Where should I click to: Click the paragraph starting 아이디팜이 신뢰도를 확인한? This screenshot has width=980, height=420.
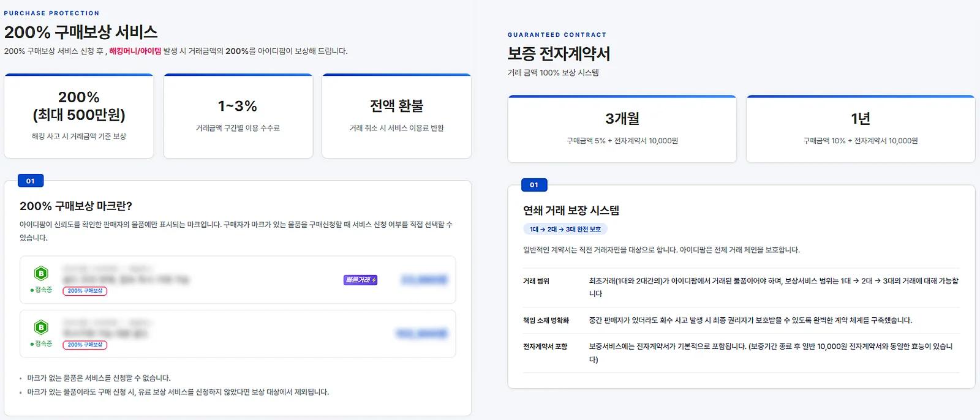[x=236, y=231]
